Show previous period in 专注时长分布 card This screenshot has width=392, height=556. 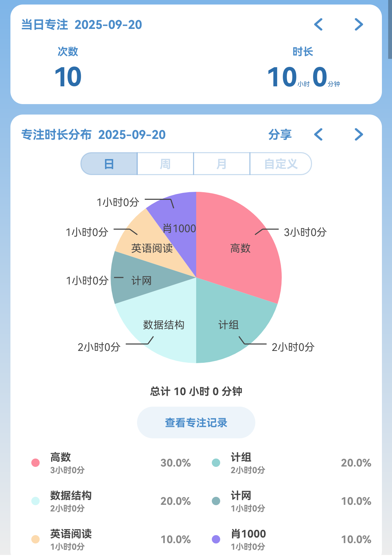point(318,134)
